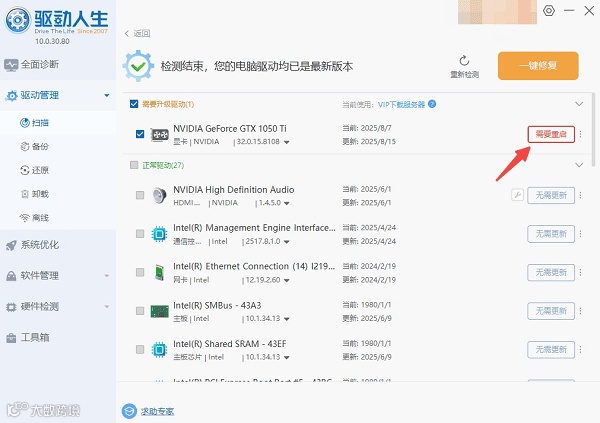Click the 硬件检测 chip icon
The height and width of the screenshot is (423, 600).
pos(11,307)
